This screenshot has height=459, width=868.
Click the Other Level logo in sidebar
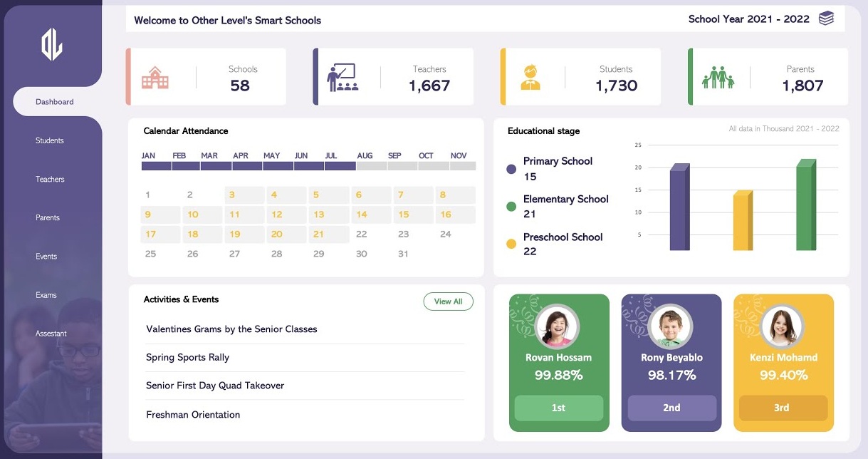53,45
